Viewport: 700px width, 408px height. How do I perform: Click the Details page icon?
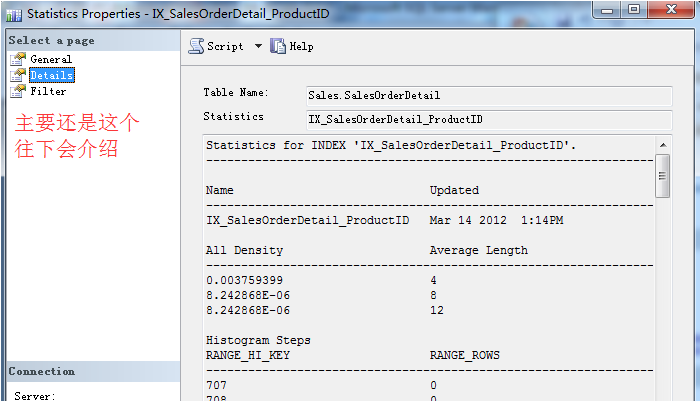pos(17,75)
